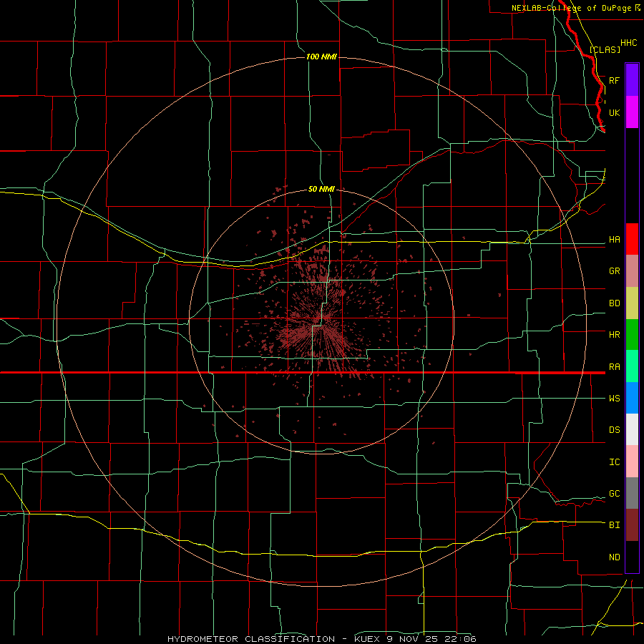Click the RF purple legend swatch
The image size is (644, 644).
point(632,80)
